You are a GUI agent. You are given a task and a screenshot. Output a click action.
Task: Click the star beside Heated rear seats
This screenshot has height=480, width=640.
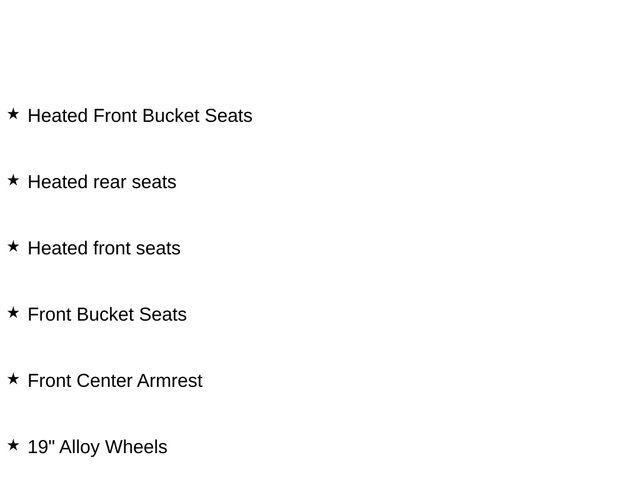click(x=13, y=181)
